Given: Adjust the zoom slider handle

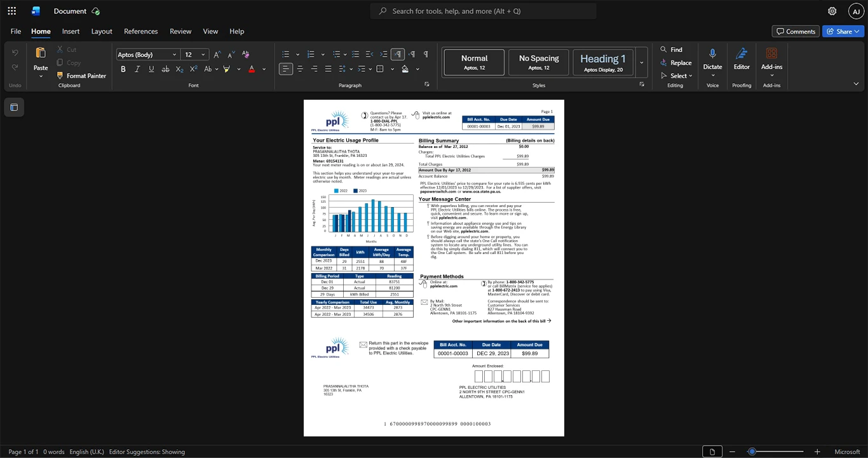Looking at the screenshot, I should coord(752,452).
